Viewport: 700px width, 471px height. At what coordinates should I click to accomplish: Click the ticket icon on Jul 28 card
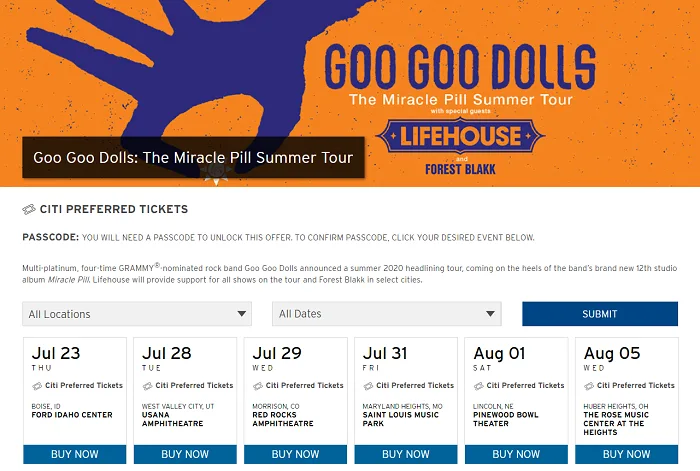(x=148, y=385)
